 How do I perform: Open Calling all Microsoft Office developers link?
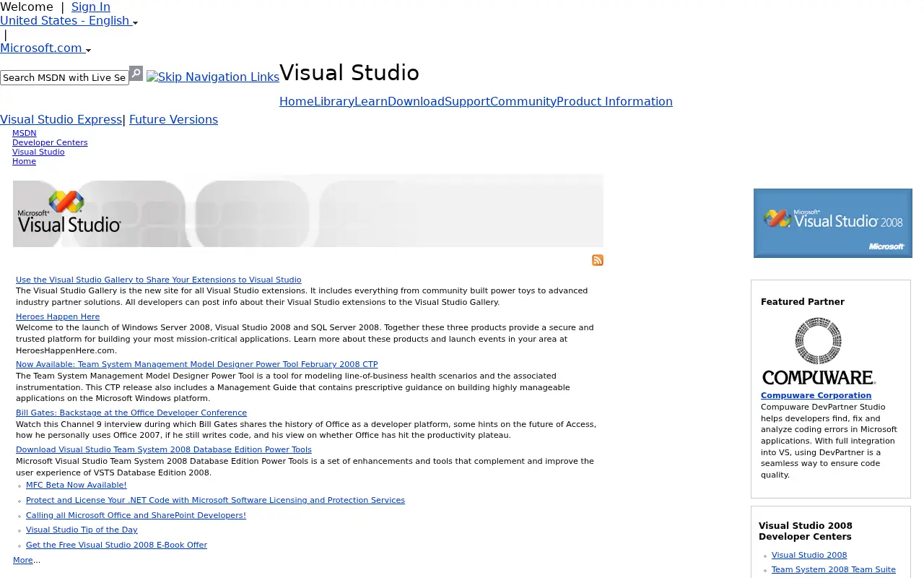136,515
